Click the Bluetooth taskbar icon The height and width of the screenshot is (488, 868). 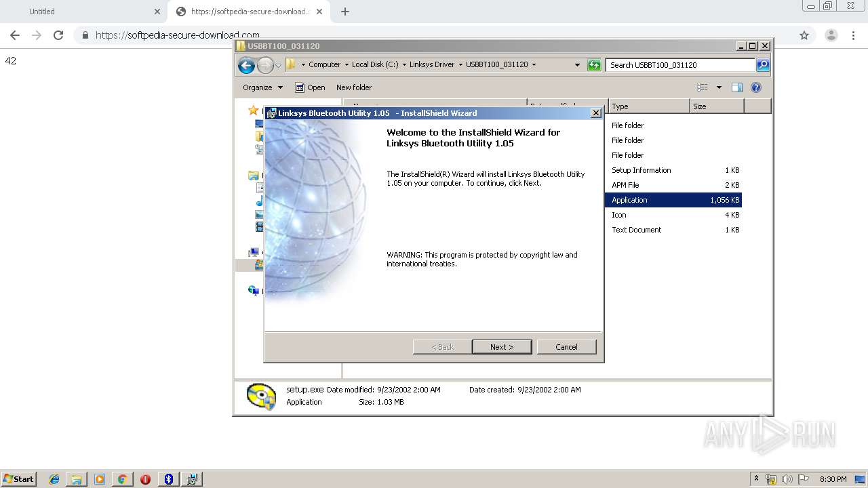(169, 479)
